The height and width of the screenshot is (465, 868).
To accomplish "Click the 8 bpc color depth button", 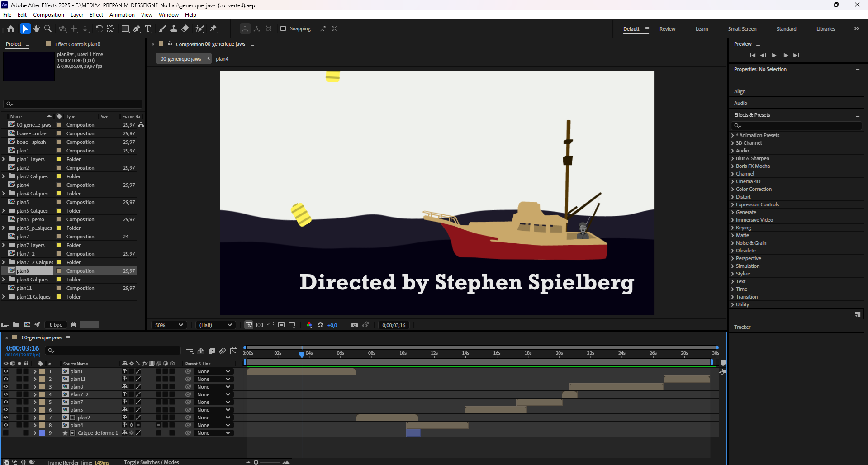I will [56, 325].
